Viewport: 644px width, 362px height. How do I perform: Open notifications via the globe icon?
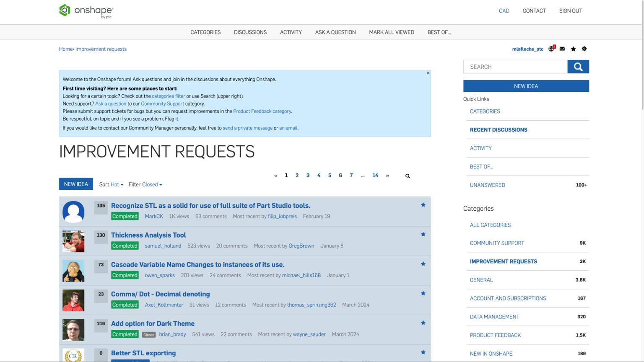coord(551,49)
